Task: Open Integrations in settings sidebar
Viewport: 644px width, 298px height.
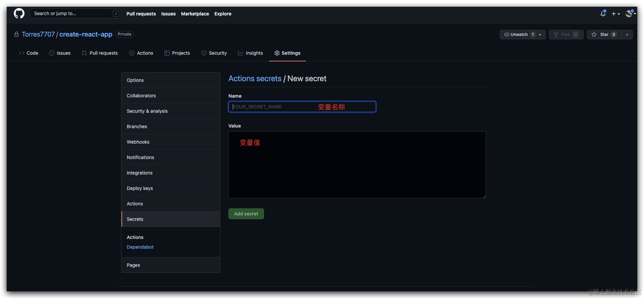Action: (x=171, y=173)
